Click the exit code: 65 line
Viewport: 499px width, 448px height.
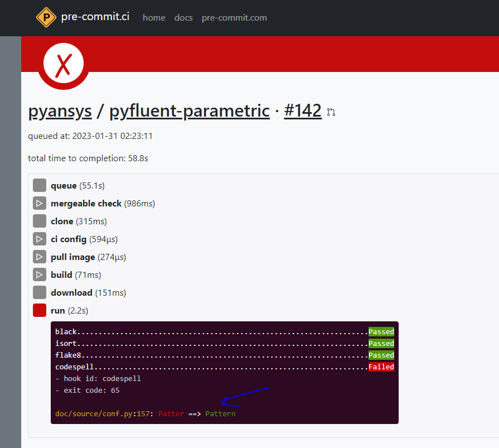click(x=88, y=391)
